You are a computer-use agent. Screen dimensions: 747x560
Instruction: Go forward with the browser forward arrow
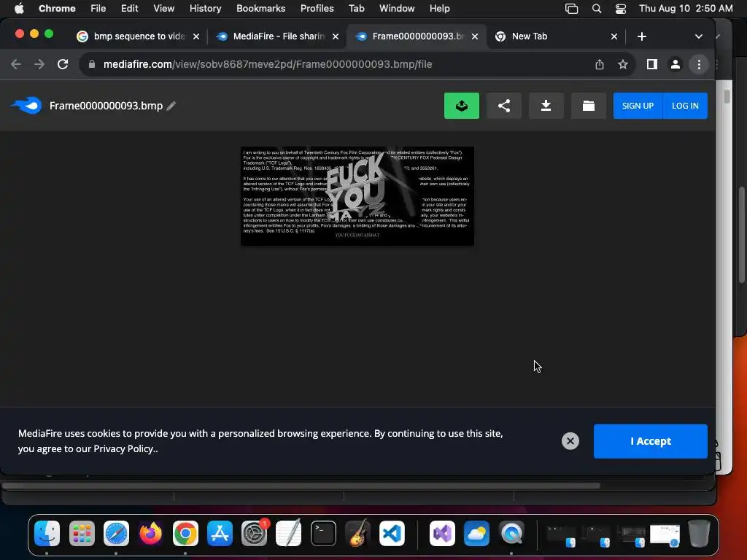click(x=39, y=64)
